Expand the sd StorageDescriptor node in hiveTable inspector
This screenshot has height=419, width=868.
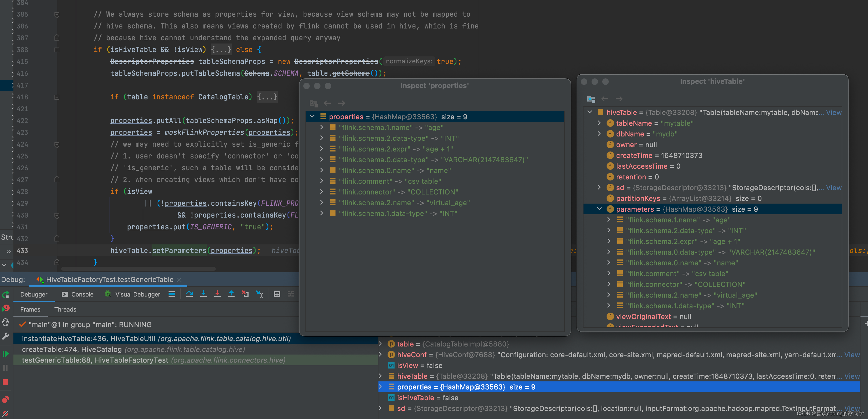(599, 187)
